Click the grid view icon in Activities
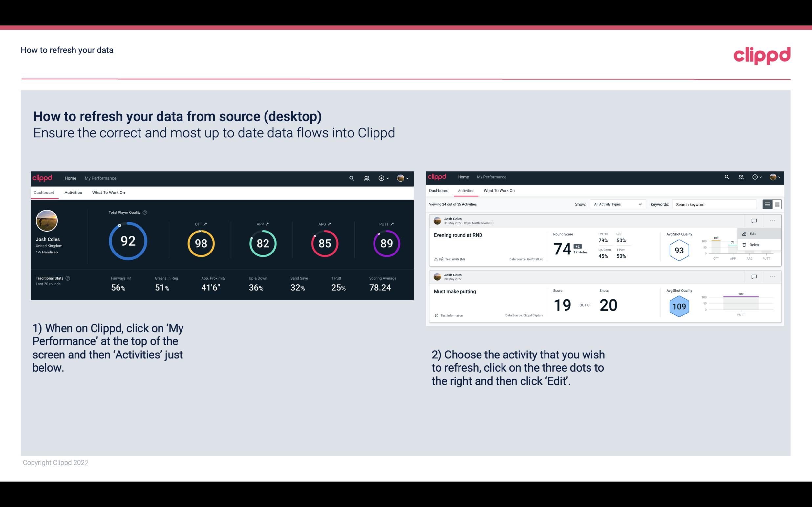 click(x=776, y=204)
